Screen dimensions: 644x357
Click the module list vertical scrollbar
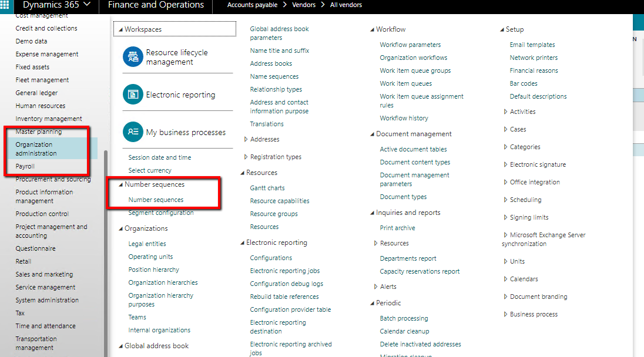(x=106, y=252)
